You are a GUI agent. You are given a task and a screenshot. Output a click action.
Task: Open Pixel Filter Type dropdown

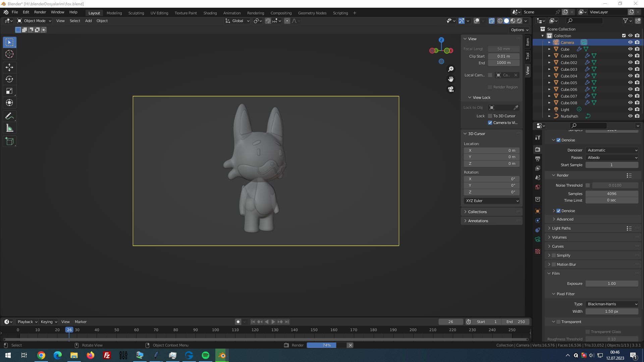pyautogui.click(x=612, y=304)
